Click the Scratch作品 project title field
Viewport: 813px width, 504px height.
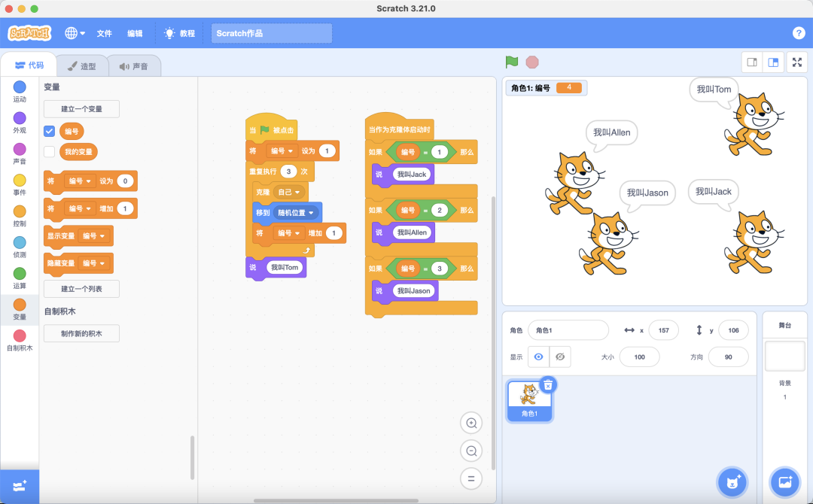(272, 33)
